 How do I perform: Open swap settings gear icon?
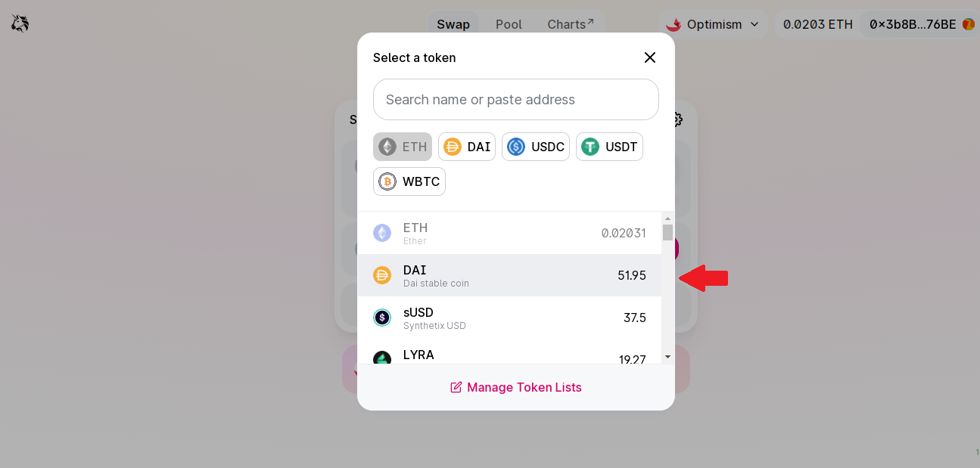(x=677, y=119)
